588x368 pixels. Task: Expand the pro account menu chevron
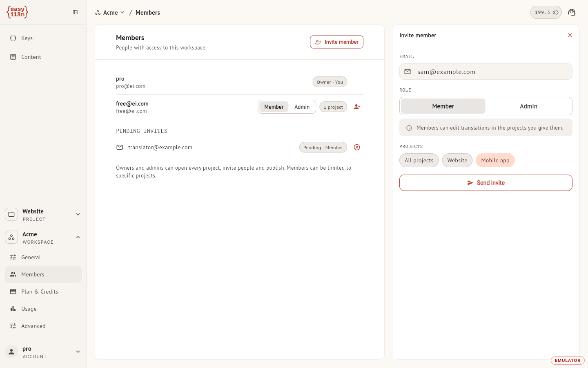(78, 352)
